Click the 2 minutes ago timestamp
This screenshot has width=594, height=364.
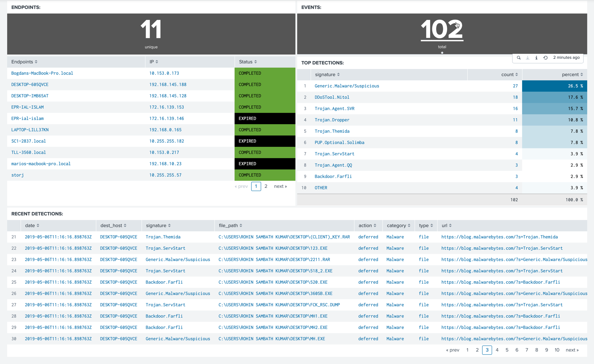pos(566,58)
